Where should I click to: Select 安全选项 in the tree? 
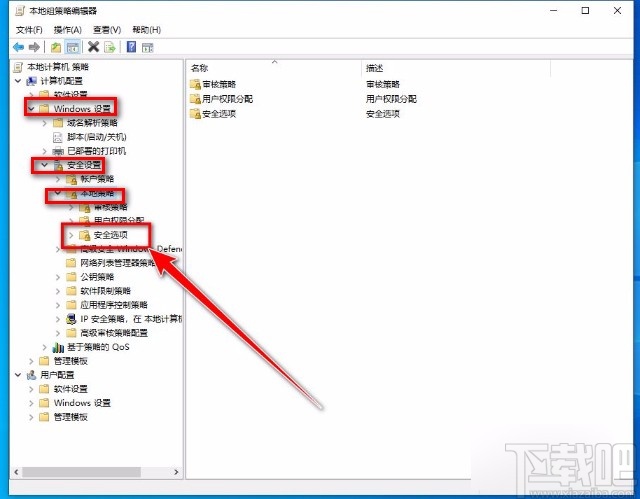pos(111,235)
